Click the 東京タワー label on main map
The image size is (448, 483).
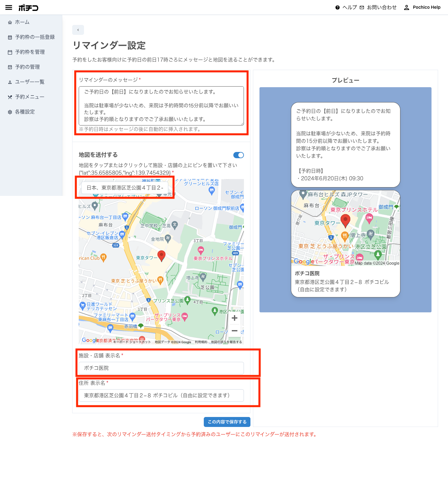(x=147, y=258)
